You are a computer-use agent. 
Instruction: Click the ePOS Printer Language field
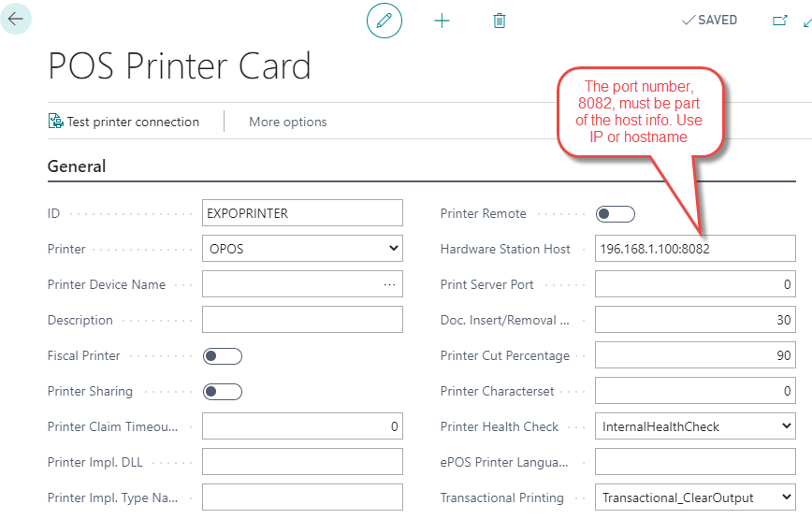[695, 462]
